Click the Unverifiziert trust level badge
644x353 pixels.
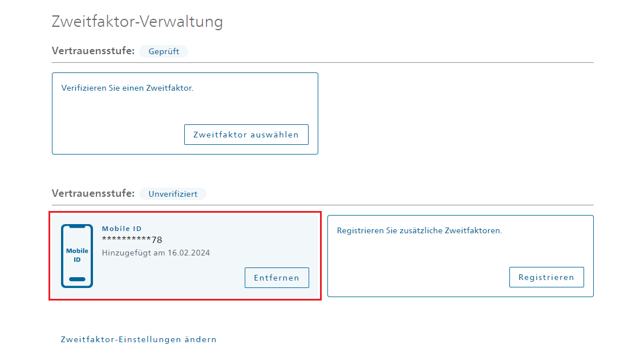(x=172, y=194)
